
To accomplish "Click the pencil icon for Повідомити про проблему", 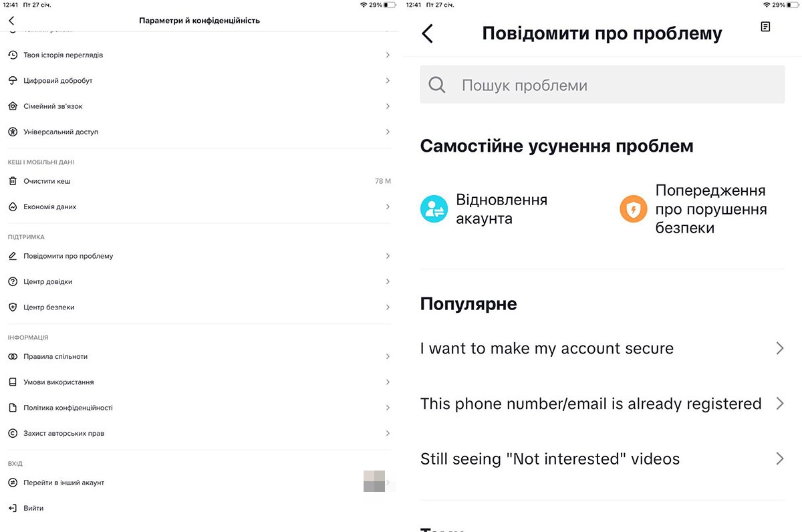I will (x=12, y=256).
